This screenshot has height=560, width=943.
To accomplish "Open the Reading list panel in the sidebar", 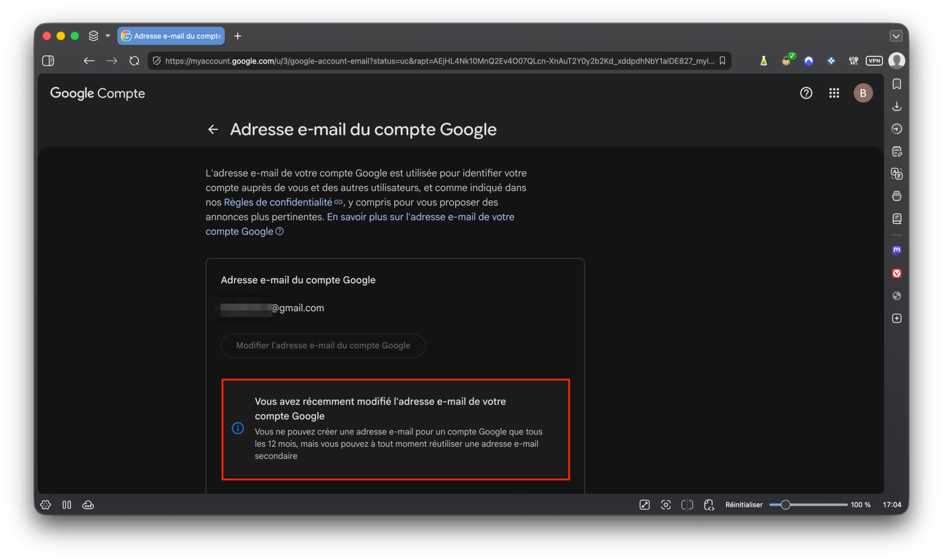I will (897, 219).
